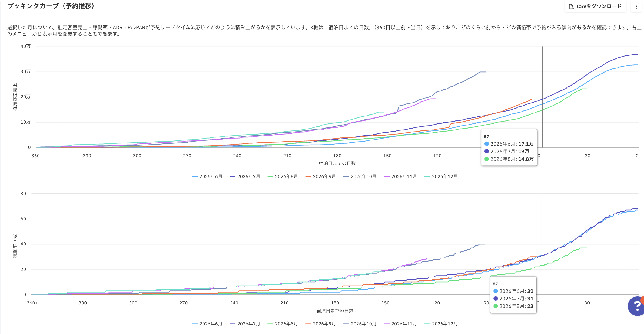Toggle 2026年7月 series in the occupancy chart legend
Viewport: 644px width, 334px height.
pyautogui.click(x=245, y=324)
